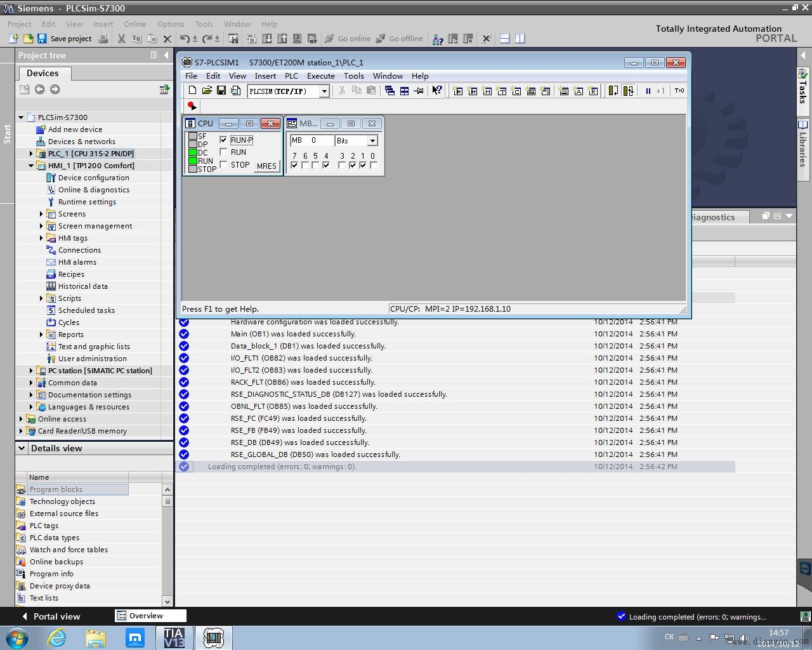Click the context help icon in PLCSIM
This screenshot has height=650, width=812.
[437, 91]
